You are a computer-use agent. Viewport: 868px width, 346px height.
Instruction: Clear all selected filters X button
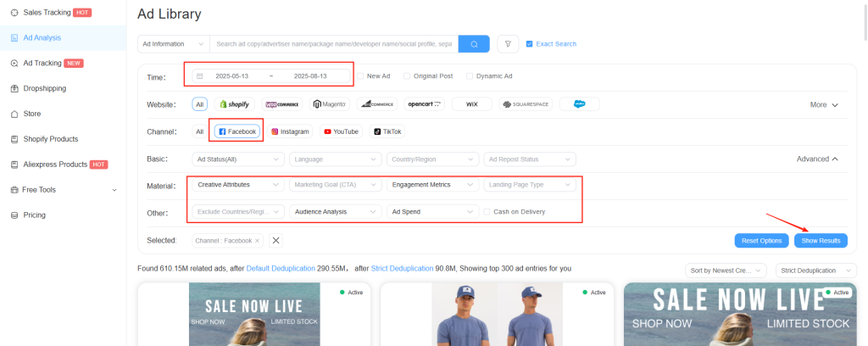(x=276, y=240)
